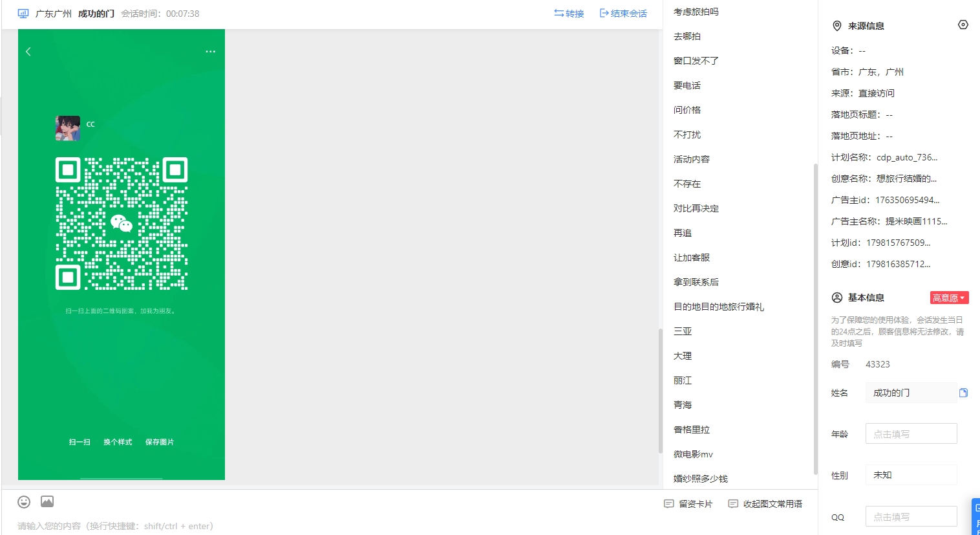The width and height of the screenshot is (980, 535).
Task: Edit the 姓名 field 成功的门
Action: (x=911, y=393)
